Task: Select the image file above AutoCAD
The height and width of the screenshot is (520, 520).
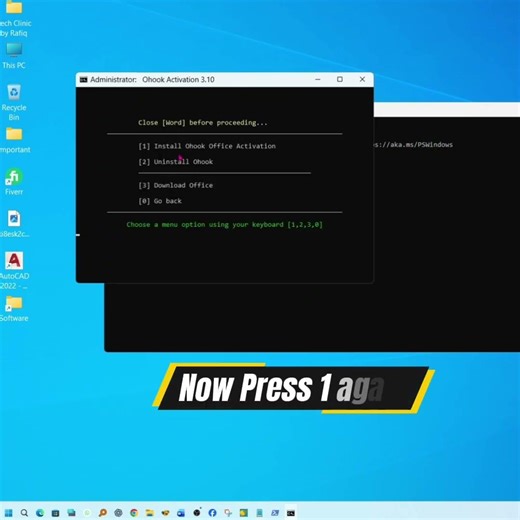Action: (x=14, y=224)
